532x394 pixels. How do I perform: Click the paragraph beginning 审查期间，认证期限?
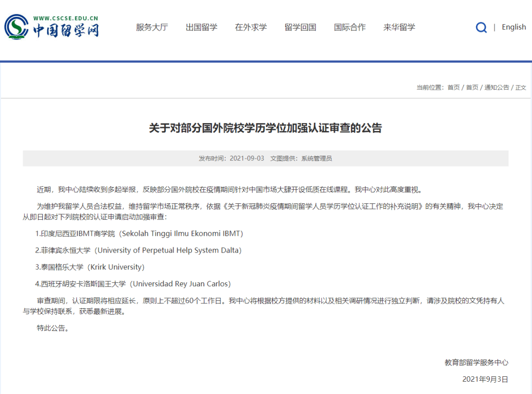pyautogui.click(x=264, y=306)
